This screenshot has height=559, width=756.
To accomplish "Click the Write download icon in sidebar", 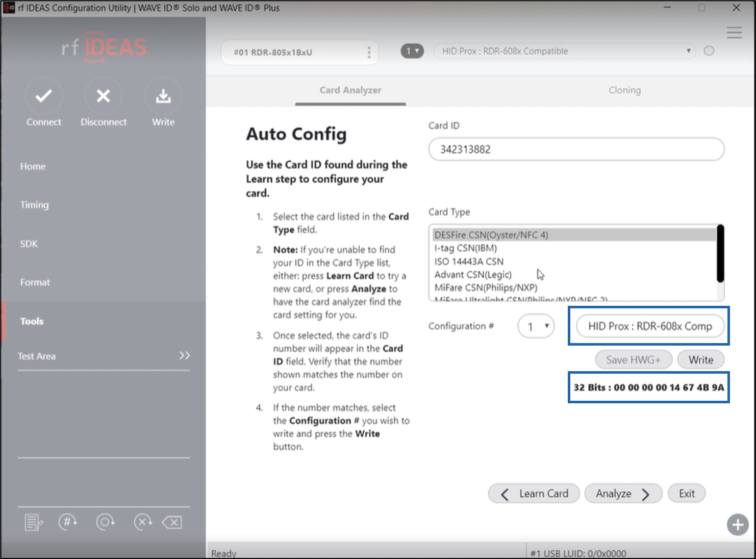I will 163,95.
